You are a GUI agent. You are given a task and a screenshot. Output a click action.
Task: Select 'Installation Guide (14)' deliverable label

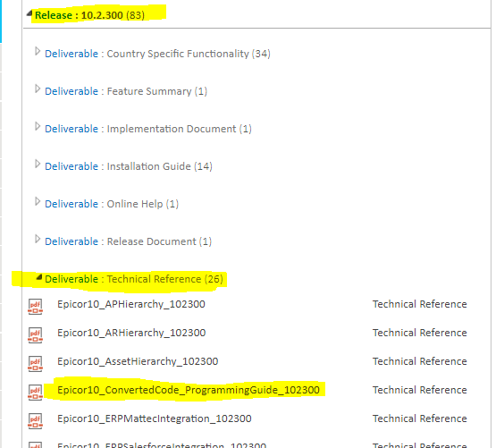click(x=159, y=166)
